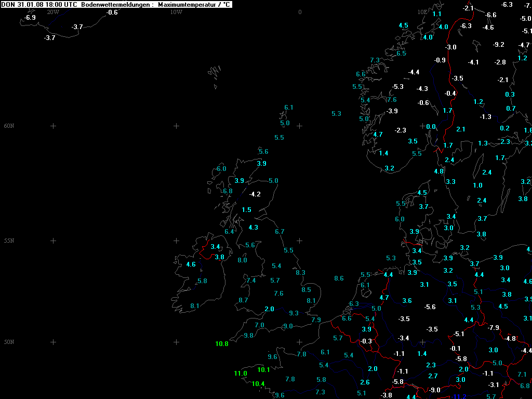Click the cyan 1.5 reading in Scotland
Screen dimensions: 532x399
pyautogui.click(x=246, y=210)
